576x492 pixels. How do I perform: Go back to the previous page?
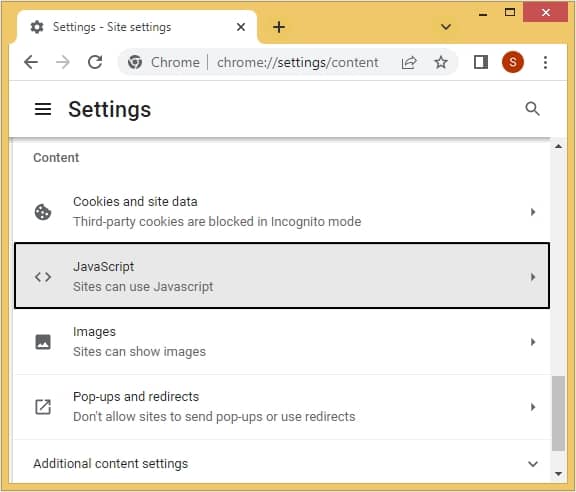(x=31, y=62)
